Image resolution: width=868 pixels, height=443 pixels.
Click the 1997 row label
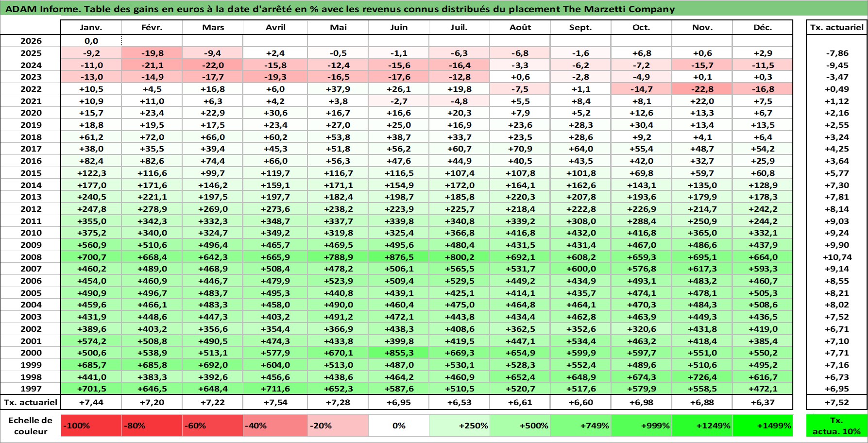31,389
